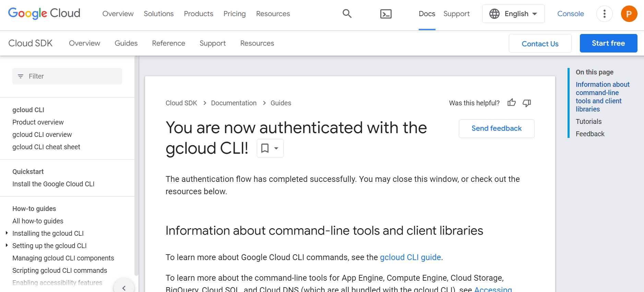
Task: Open Enabling accessibility features
Action: tap(57, 283)
